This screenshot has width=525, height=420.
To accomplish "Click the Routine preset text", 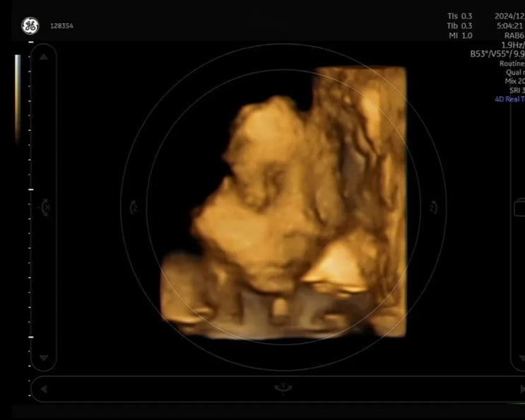I will tap(512, 64).
